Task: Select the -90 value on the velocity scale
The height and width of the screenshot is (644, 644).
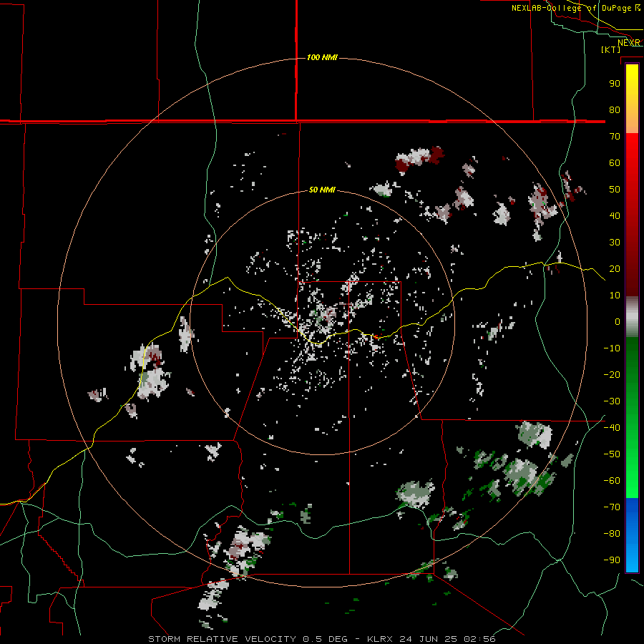Action: click(612, 560)
